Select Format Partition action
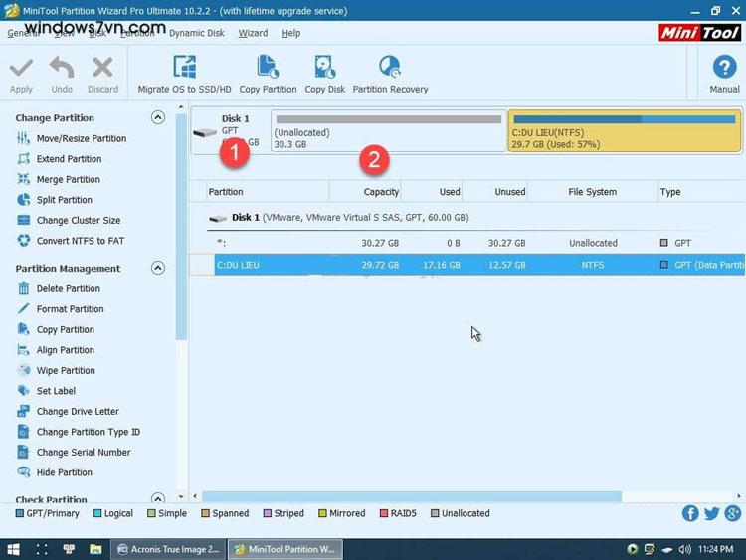Image resolution: width=746 pixels, height=560 pixels. [70, 309]
